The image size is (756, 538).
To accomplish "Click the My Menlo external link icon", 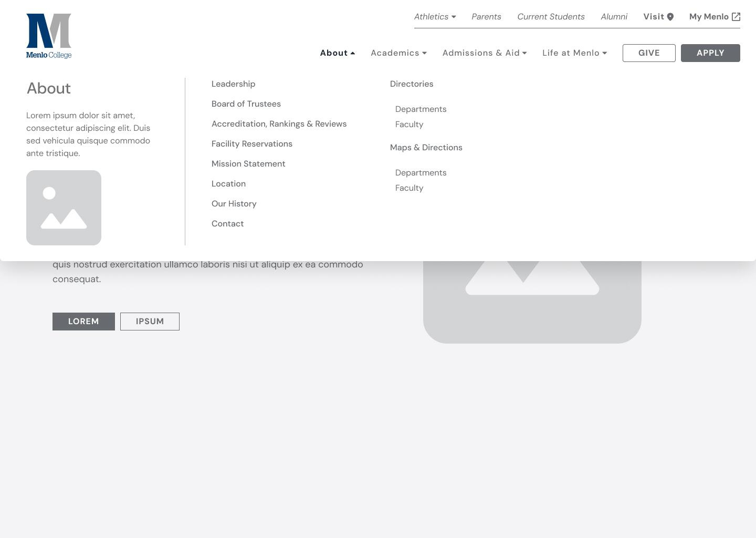I will click(736, 17).
